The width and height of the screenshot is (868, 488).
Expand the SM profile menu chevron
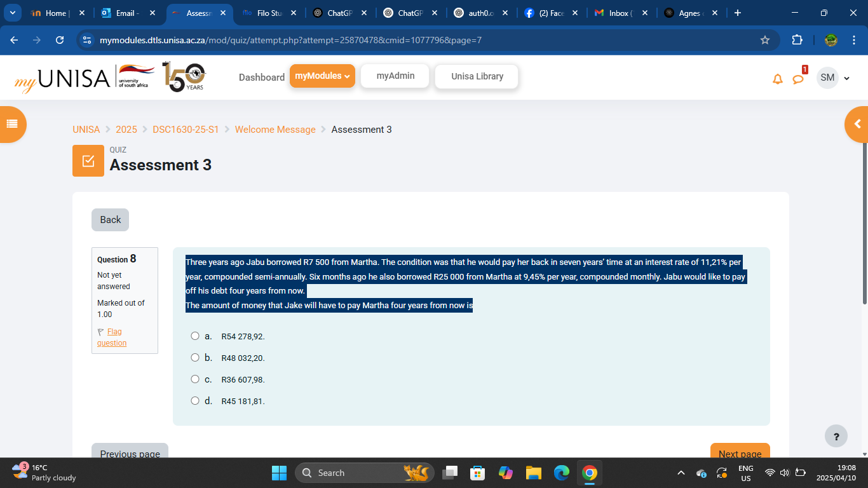pos(846,78)
